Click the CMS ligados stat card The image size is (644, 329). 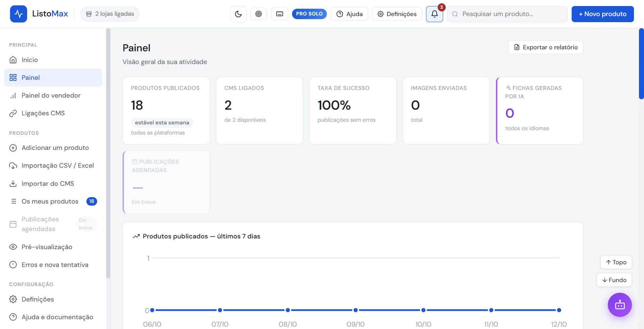click(x=260, y=111)
